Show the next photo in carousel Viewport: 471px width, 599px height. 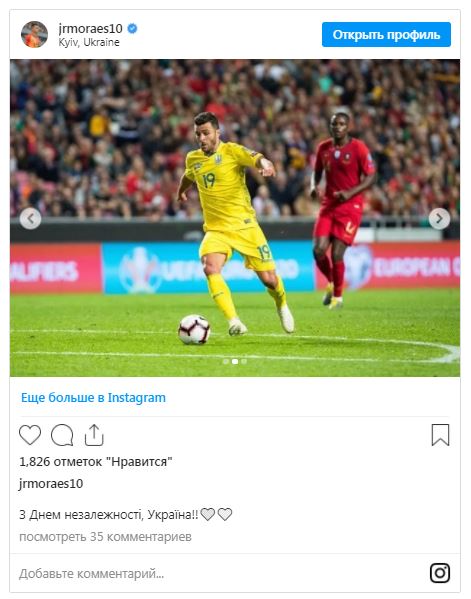click(x=439, y=219)
